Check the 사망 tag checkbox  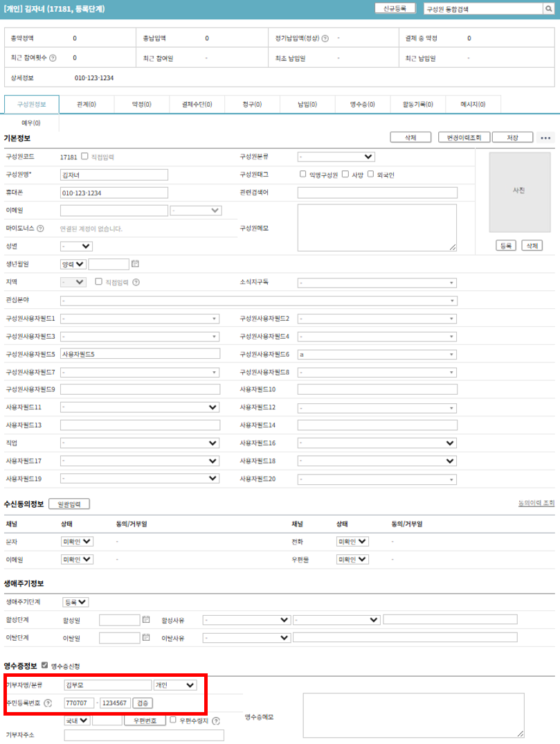coord(345,174)
